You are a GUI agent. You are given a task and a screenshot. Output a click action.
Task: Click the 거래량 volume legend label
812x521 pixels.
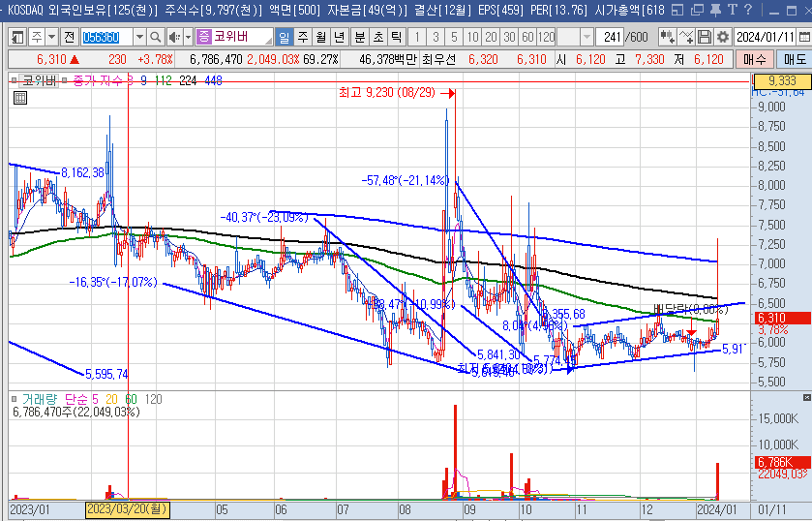pyautogui.click(x=40, y=399)
